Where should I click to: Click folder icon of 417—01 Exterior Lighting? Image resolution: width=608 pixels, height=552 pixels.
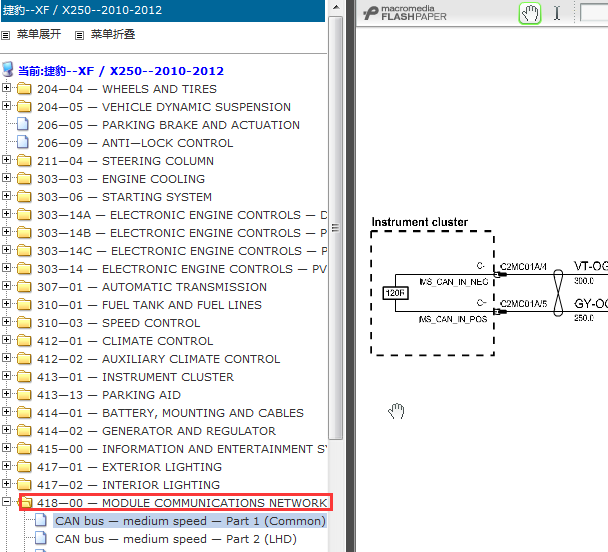pos(24,466)
